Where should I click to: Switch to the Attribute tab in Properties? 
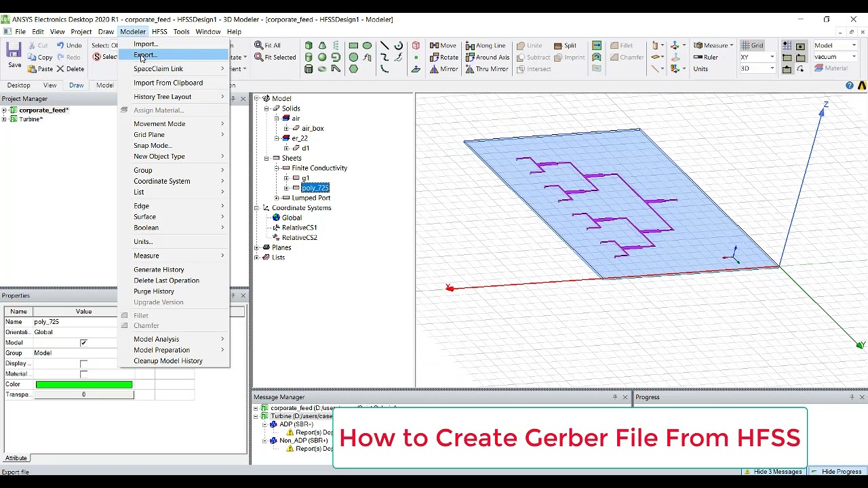click(16, 458)
